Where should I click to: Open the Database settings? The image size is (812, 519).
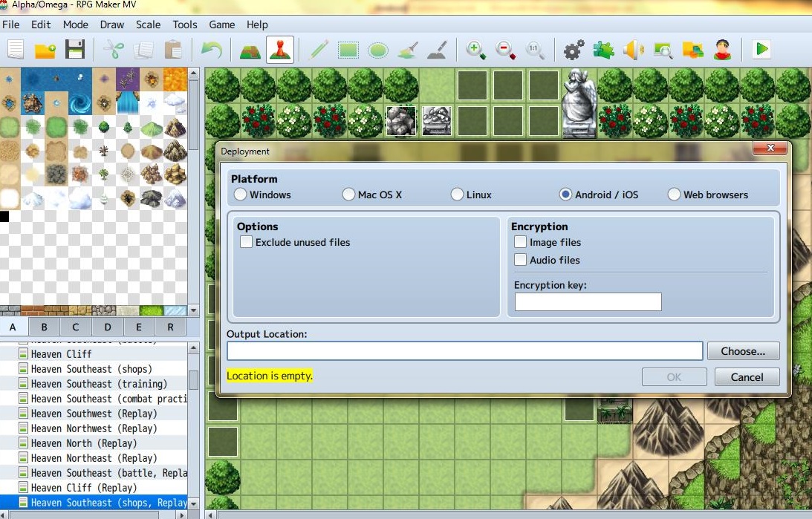(573, 50)
